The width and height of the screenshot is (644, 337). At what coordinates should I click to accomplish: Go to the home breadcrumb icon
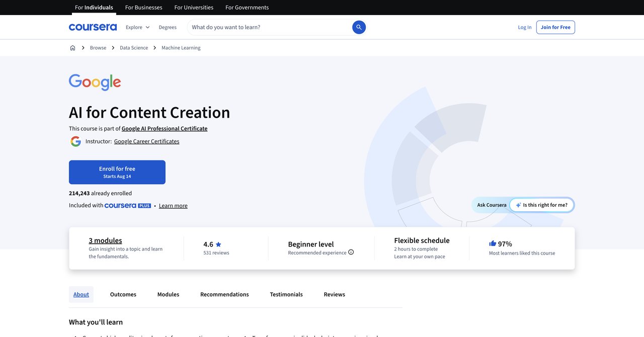72,48
